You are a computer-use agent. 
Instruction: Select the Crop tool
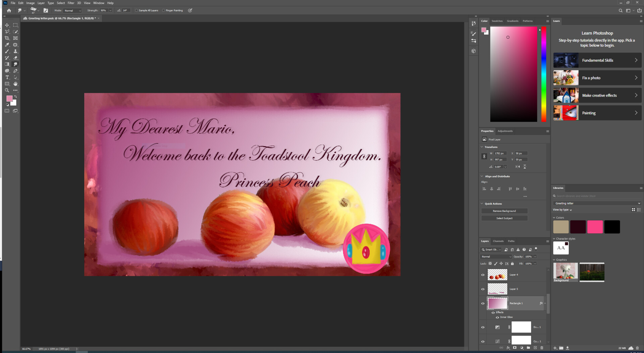[x=7, y=38]
